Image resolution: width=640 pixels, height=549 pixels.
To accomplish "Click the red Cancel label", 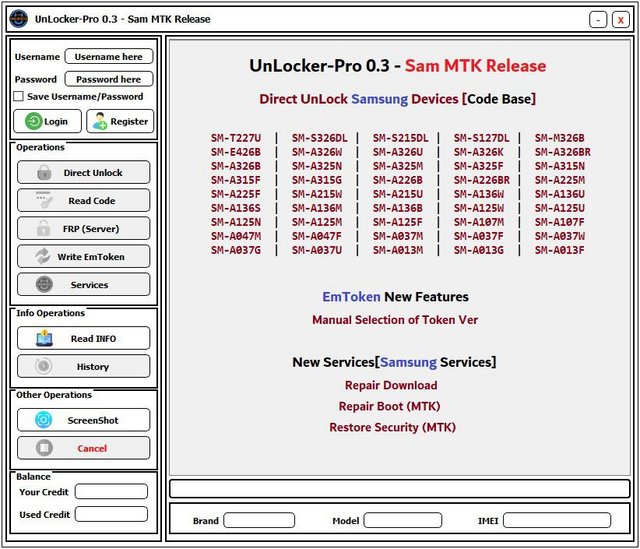I will [92, 449].
